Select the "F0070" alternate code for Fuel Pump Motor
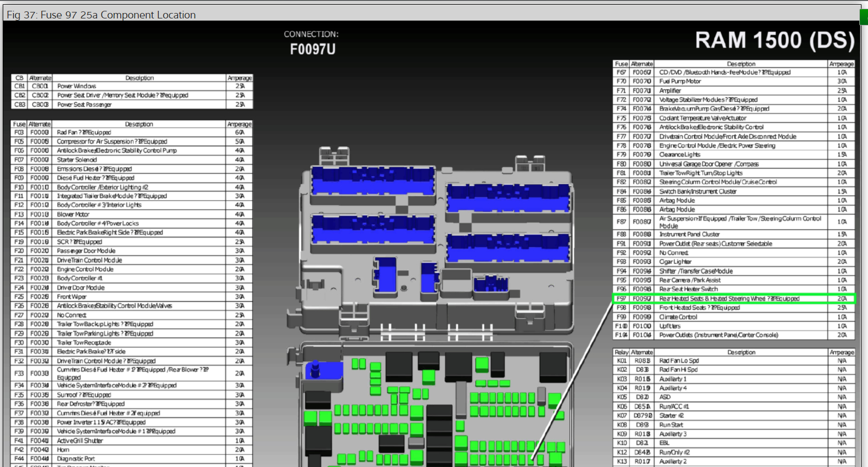The width and height of the screenshot is (868, 467). (x=642, y=81)
